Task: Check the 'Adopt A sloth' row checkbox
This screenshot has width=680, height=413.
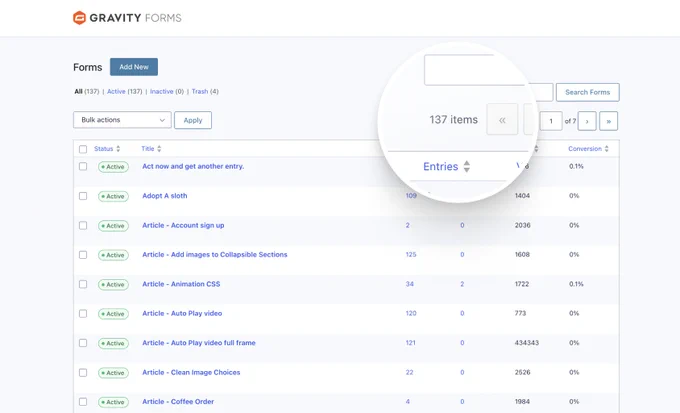Action: click(83, 196)
